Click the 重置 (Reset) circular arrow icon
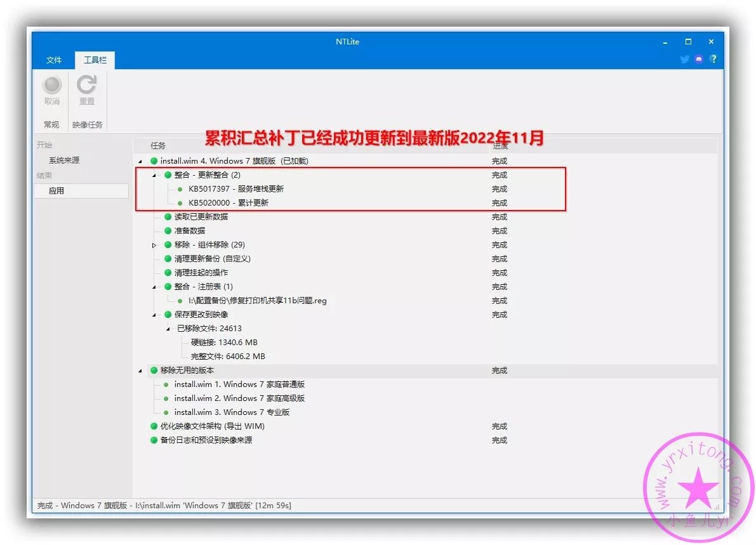 point(87,85)
